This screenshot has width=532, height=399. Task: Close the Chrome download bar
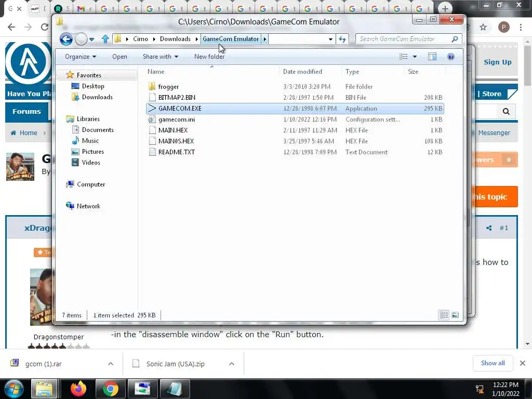(x=523, y=363)
